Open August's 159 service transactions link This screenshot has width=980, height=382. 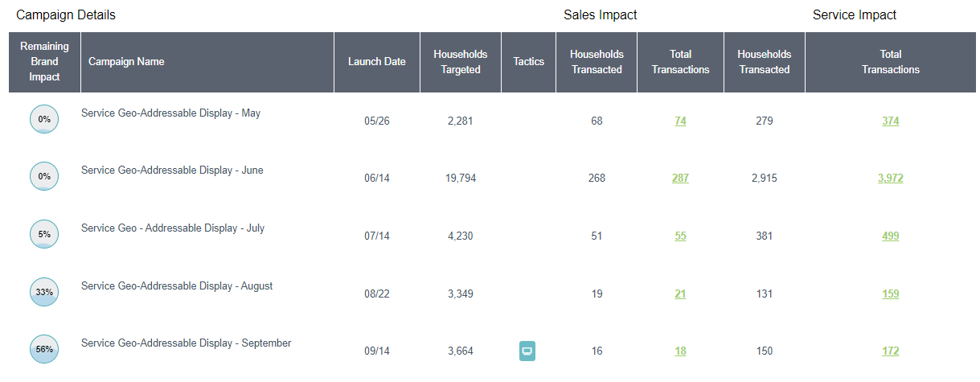[x=890, y=294]
